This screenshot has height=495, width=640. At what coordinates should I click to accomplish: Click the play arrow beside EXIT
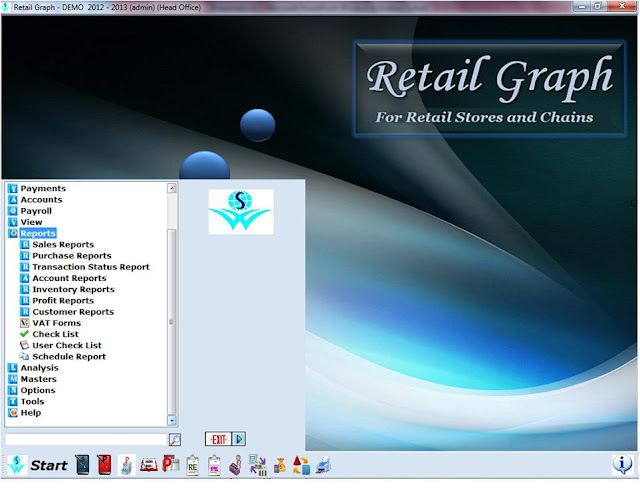[x=239, y=439]
